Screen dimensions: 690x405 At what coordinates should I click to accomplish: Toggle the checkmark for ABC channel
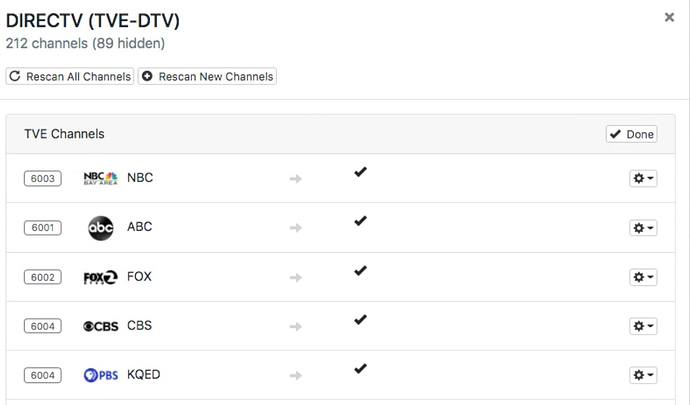360,221
